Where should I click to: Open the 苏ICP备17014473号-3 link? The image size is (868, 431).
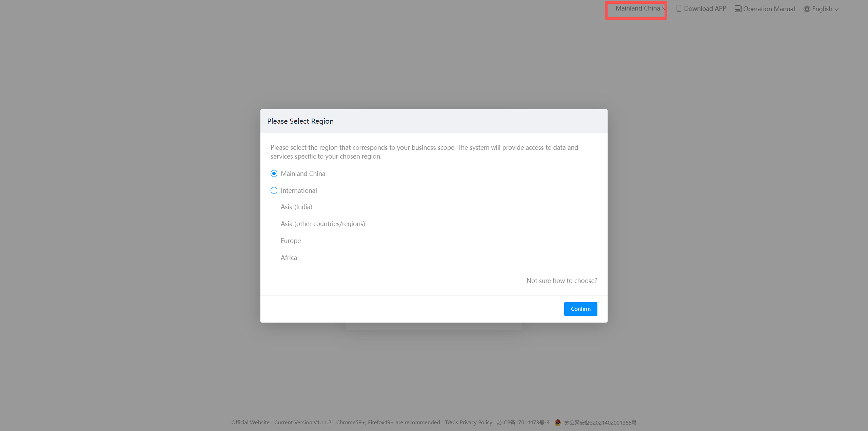click(x=523, y=422)
